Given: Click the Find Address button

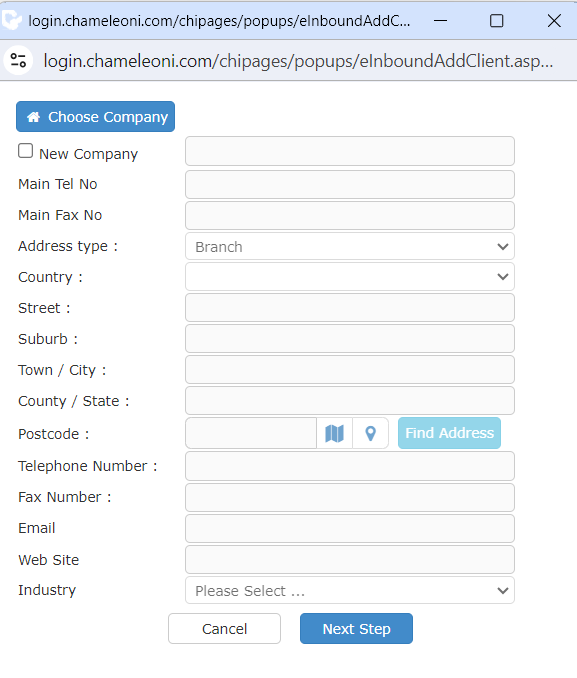Looking at the screenshot, I should [449, 433].
